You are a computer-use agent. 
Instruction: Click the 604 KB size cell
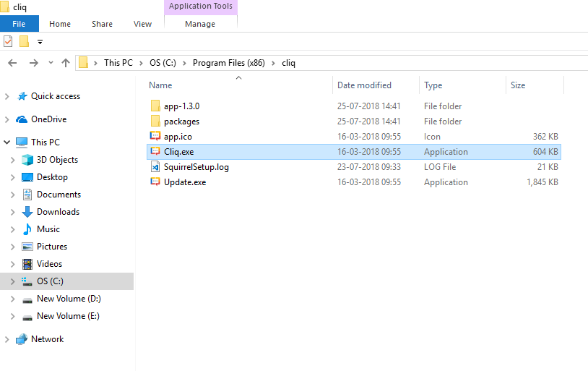coord(545,152)
